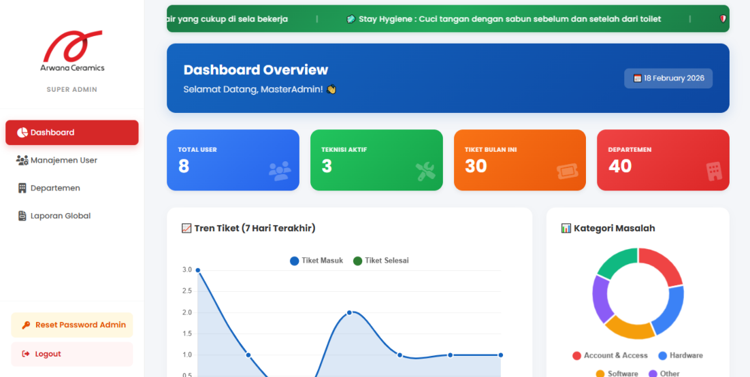Click the Stay Hygiene ticker message

(x=510, y=19)
